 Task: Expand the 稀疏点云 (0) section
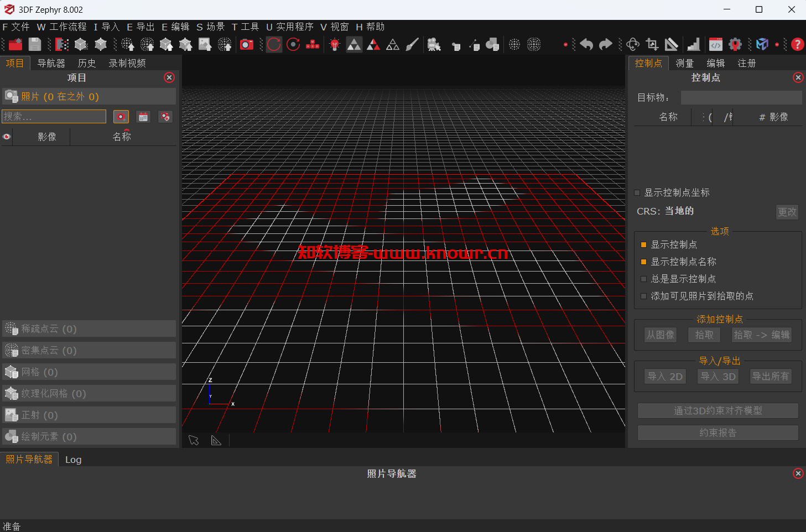click(x=89, y=328)
